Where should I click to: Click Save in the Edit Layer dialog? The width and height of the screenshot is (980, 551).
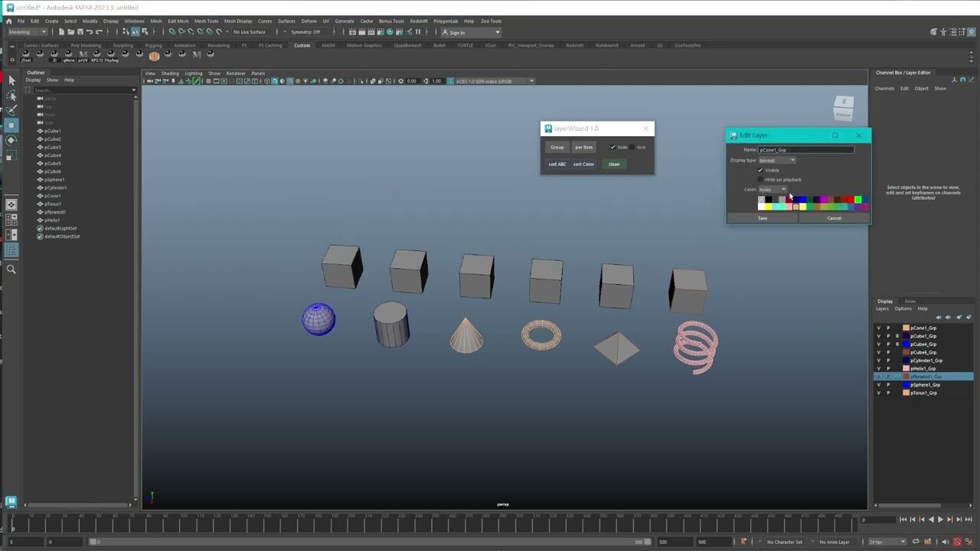(x=763, y=218)
